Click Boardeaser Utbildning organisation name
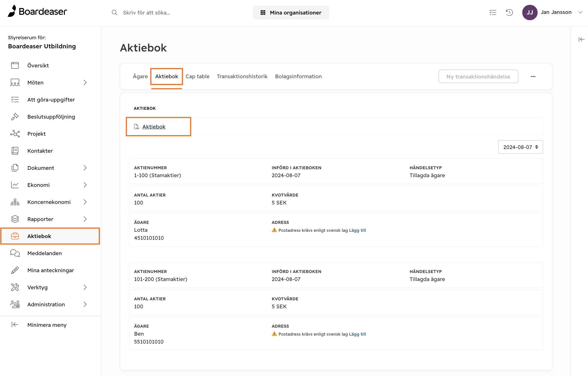588x376 pixels. point(42,46)
